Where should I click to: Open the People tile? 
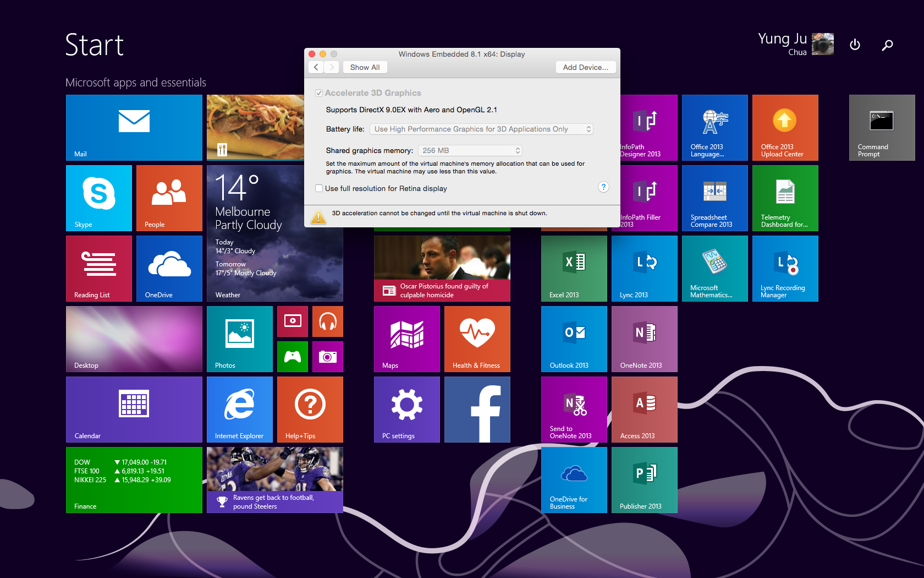[169, 198]
